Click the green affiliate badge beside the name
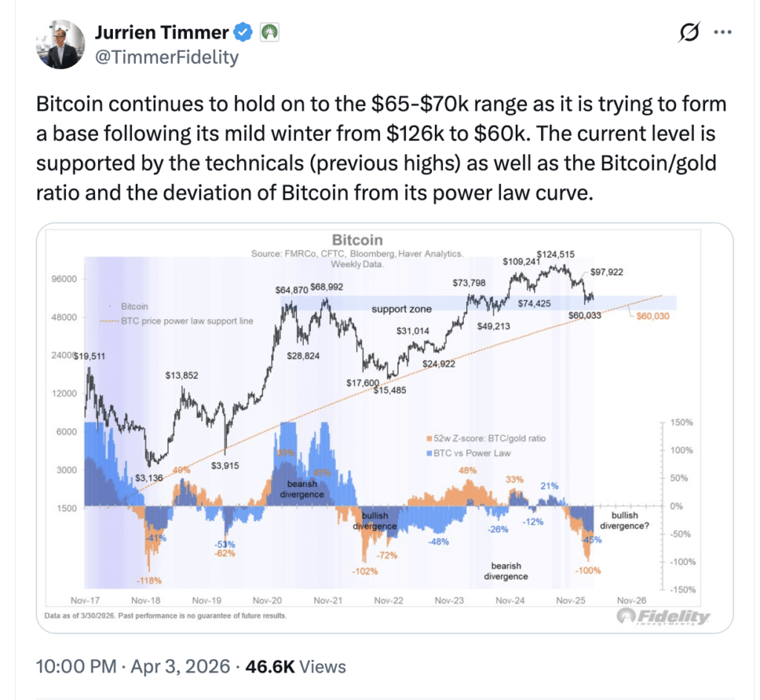The height and width of the screenshot is (700, 760). [x=267, y=33]
